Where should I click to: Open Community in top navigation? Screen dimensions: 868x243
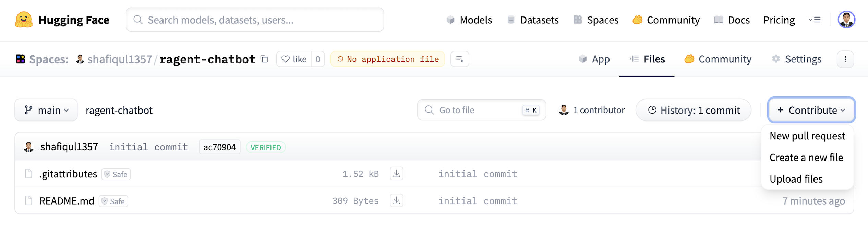click(x=666, y=20)
